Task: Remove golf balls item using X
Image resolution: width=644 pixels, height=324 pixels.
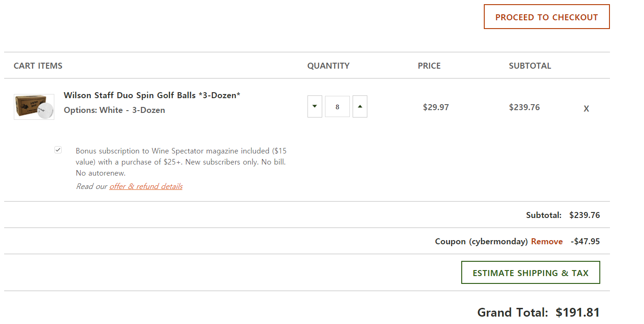Action: click(586, 109)
